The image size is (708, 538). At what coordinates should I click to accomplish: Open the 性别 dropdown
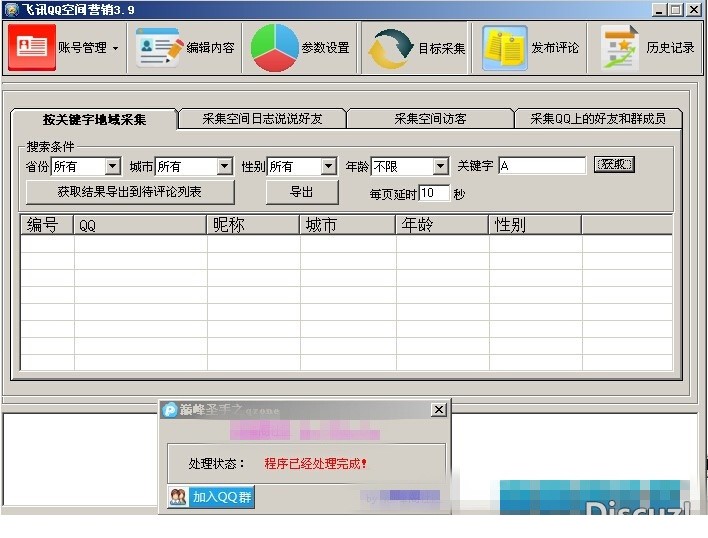tap(329, 167)
